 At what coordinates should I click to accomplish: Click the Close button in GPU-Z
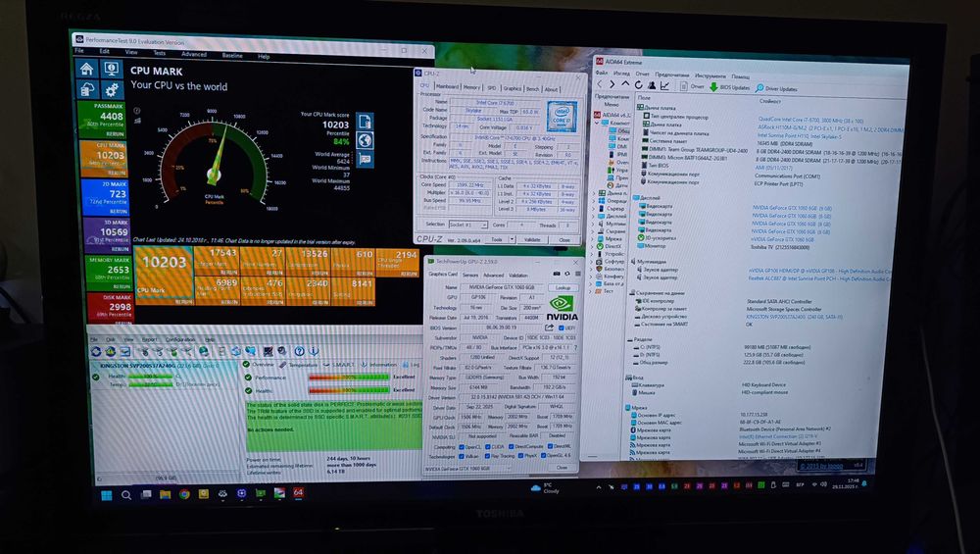coord(562,468)
